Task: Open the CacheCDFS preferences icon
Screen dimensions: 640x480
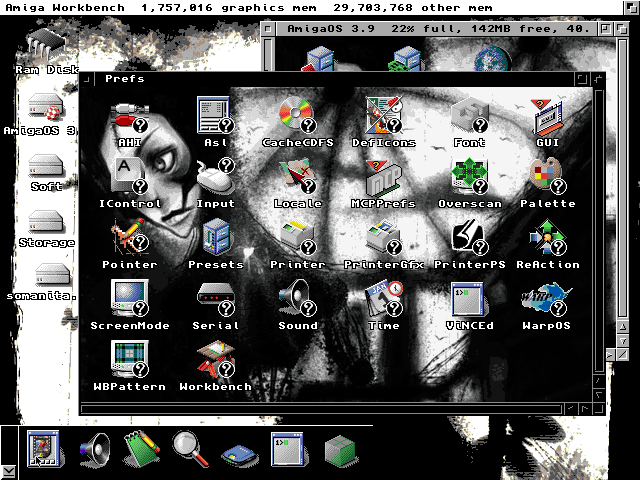Action: pyautogui.click(x=298, y=116)
